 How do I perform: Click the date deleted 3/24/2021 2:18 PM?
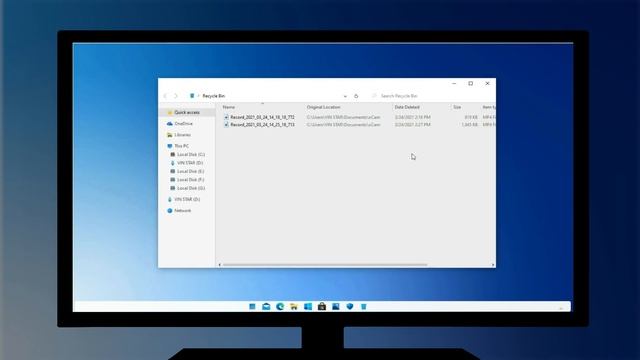pos(413,117)
